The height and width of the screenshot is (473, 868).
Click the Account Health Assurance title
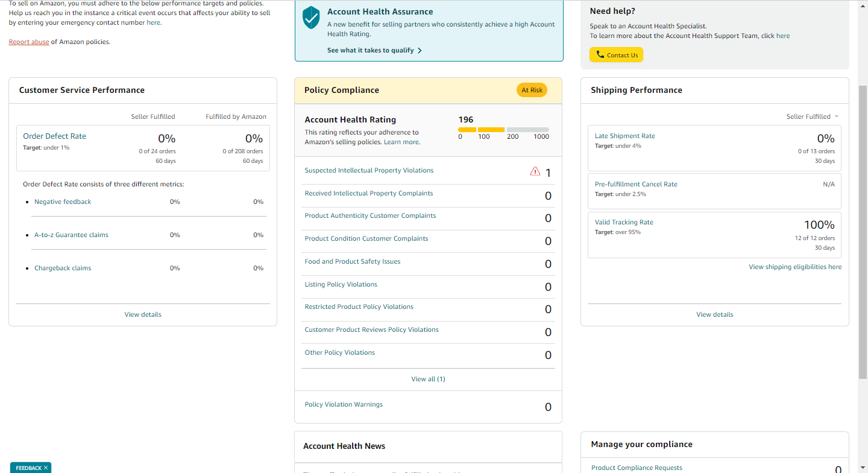tap(380, 11)
